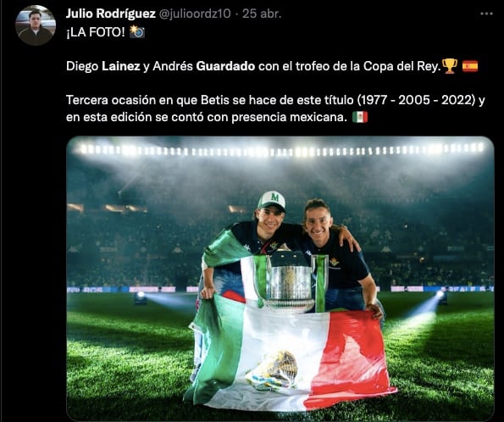504x422 pixels.
Task: Enlarge the attached tweet photo
Action: (280, 279)
